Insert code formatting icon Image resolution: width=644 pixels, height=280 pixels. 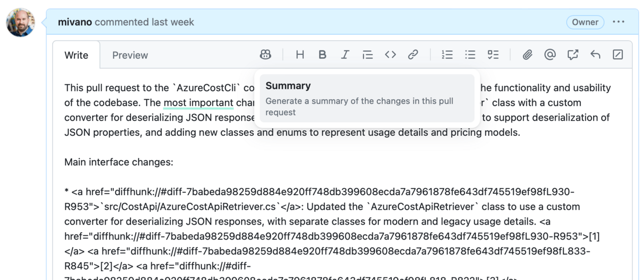click(x=390, y=55)
